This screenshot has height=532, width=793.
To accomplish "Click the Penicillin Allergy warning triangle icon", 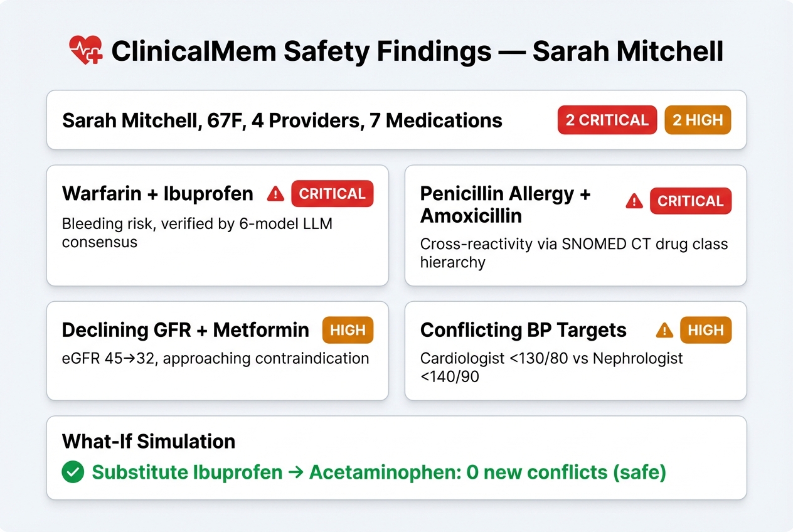I will coord(634,201).
